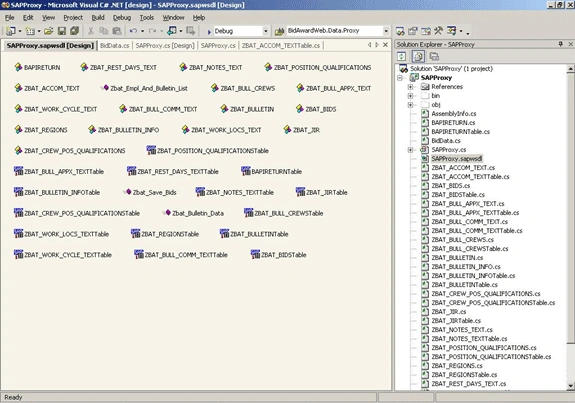
Task: Select AssemblyInfo.cs in Solution Explorer
Action: click(454, 114)
